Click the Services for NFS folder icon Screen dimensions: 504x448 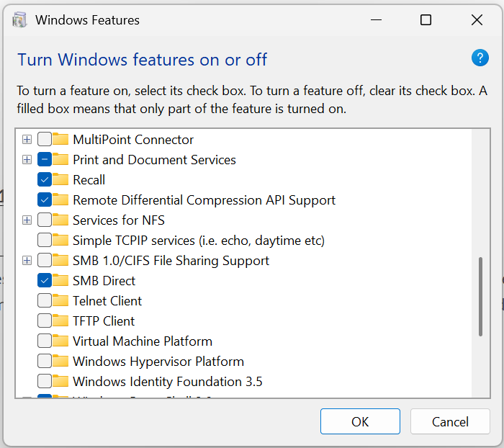click(x=60, y=220)
